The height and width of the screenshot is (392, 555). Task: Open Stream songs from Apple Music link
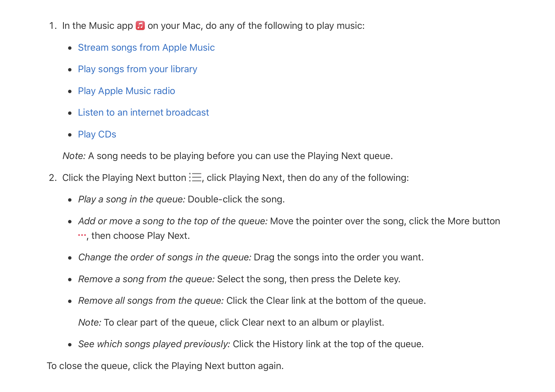click(x=146, y=47)
